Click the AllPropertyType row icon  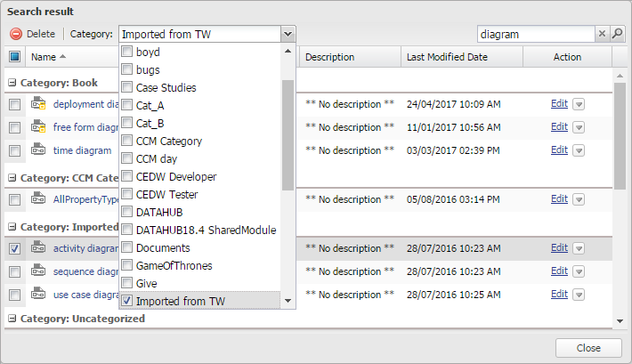coord(38,198)
